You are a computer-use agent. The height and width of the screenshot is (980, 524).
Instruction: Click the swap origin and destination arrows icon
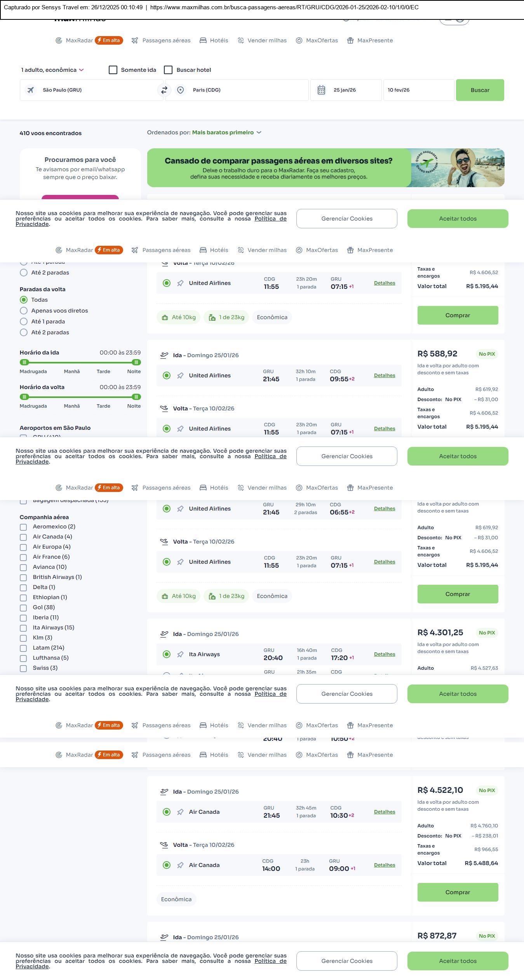pyautogui.click(x=164, y=90)
